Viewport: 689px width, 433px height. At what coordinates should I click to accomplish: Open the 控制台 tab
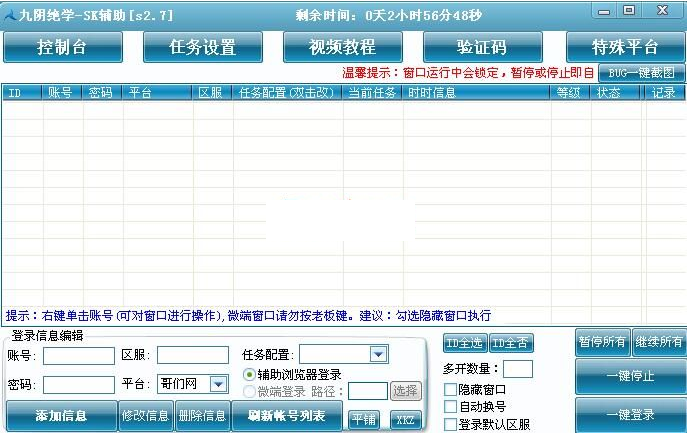click(x=63, y=47)
